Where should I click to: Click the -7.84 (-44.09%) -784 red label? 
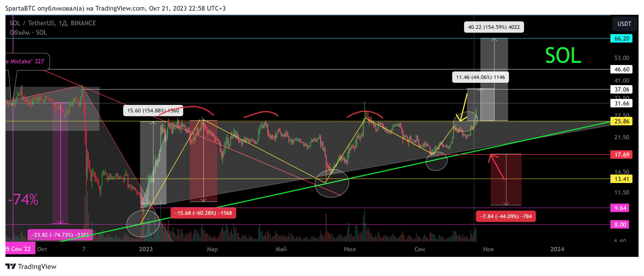point(506,216)
